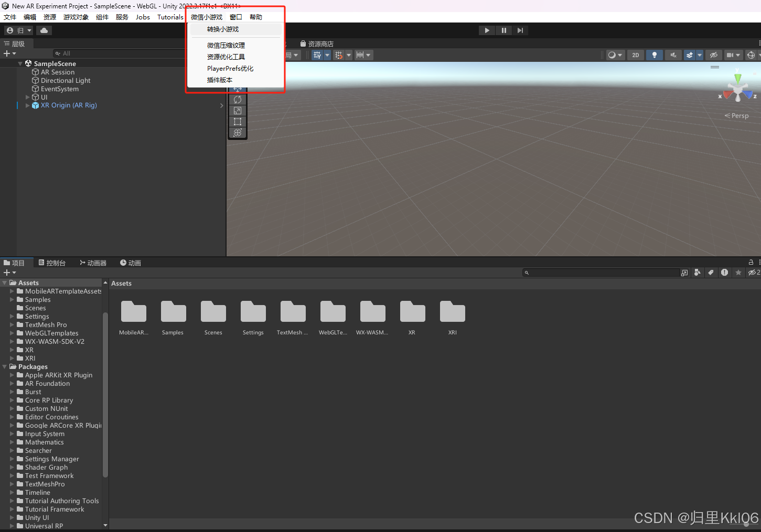The height and width of the screenshot is (532, 761).
Task: Expand XR Origin (AR Rig) node
Action: point(28,105)
